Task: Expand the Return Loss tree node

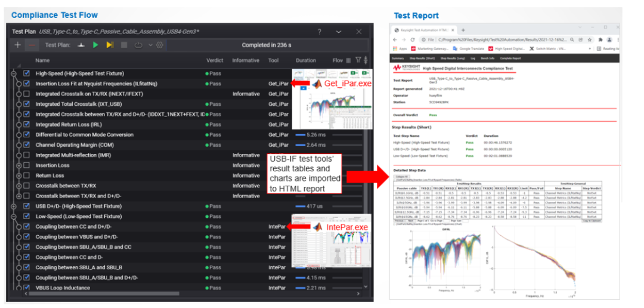Action: click(x=19, y=175)
